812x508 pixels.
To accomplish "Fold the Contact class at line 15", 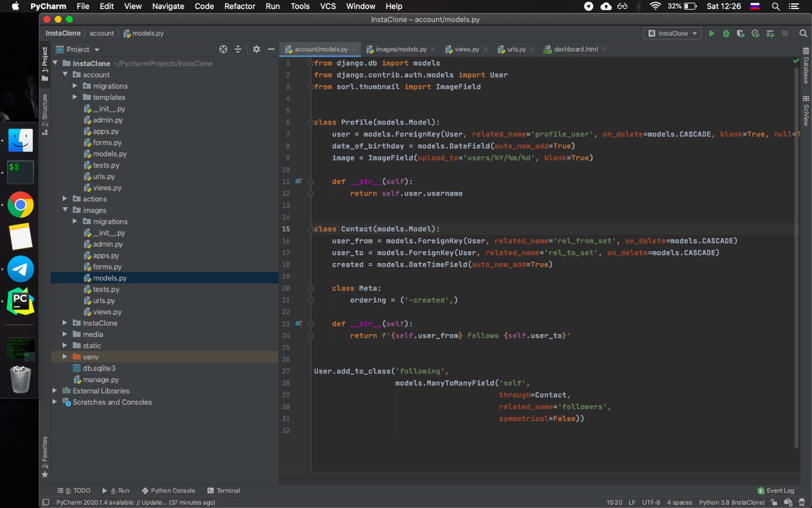I will pos(311,229).
